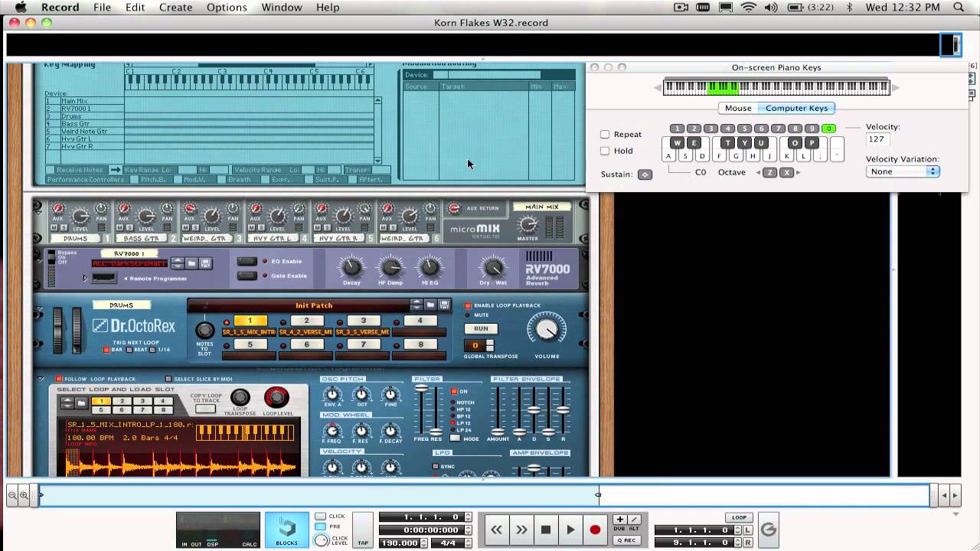The image size is (980, 551).
Task: Toggle PRE count-in button
Action: (321, 527)
